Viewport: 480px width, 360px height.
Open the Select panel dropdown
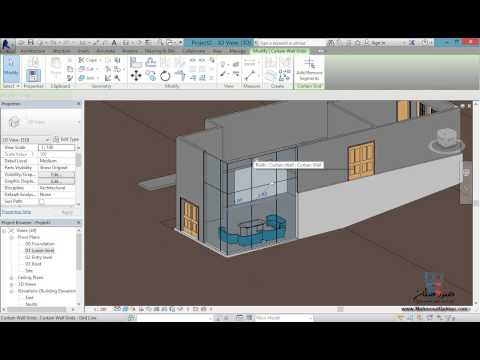[x=11, y=86]
